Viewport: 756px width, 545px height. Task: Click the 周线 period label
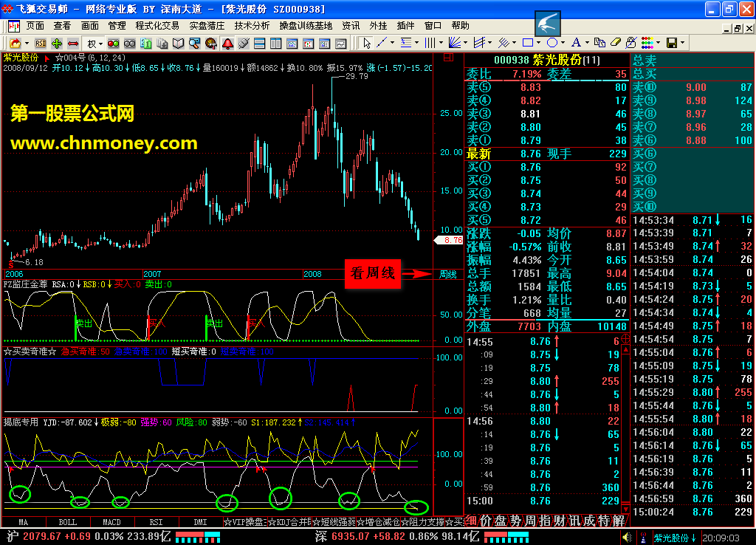[448, 275]
